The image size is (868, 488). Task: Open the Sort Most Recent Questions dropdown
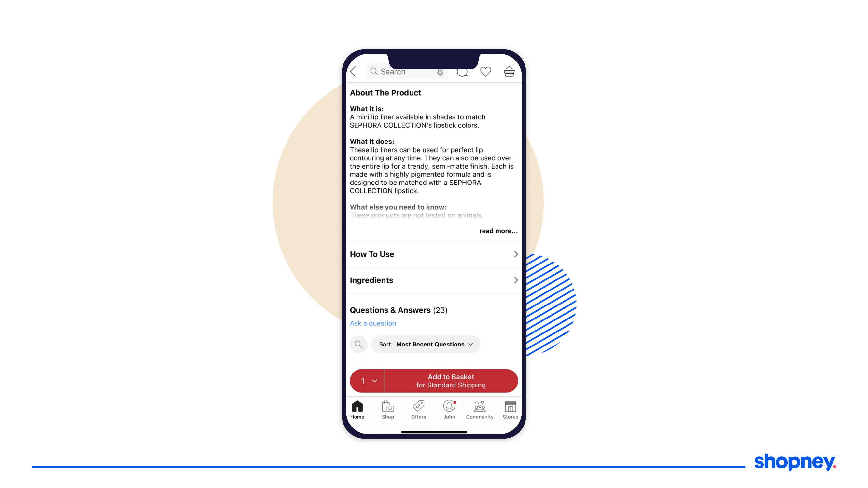[x=426, y=344]
